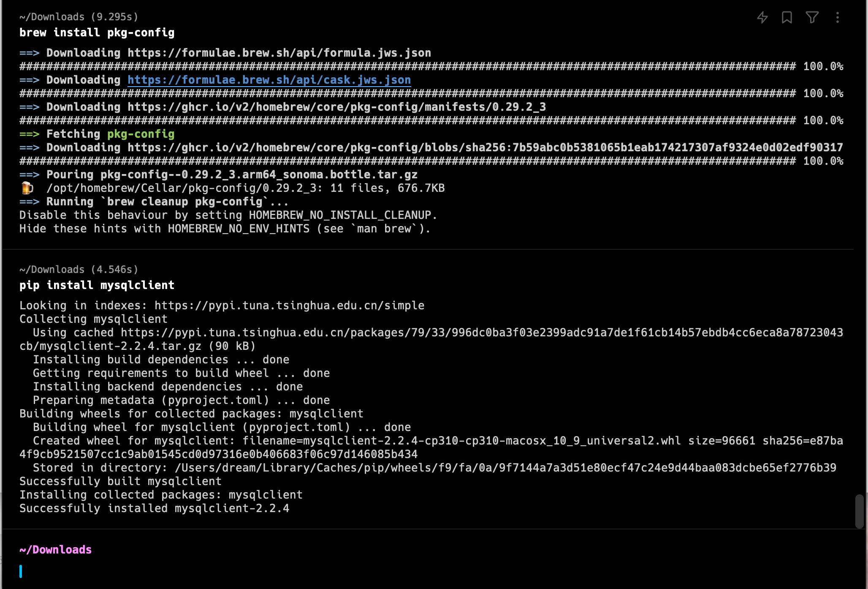Bookmark the brew install block
The image size is (868, 589).
pyautogui.click(x=787, y=17)
